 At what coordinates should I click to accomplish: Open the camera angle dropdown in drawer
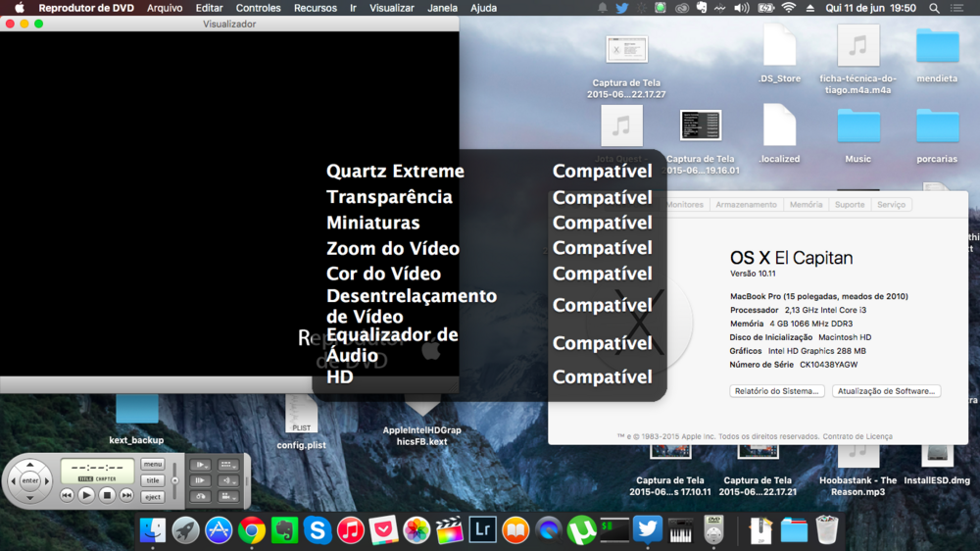(x=228, y=496)
